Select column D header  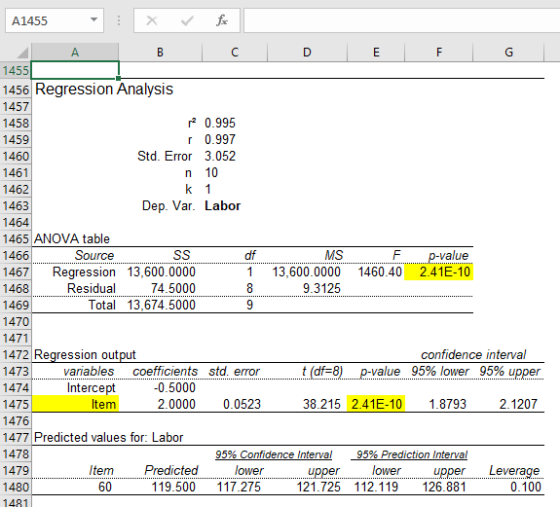307,52
